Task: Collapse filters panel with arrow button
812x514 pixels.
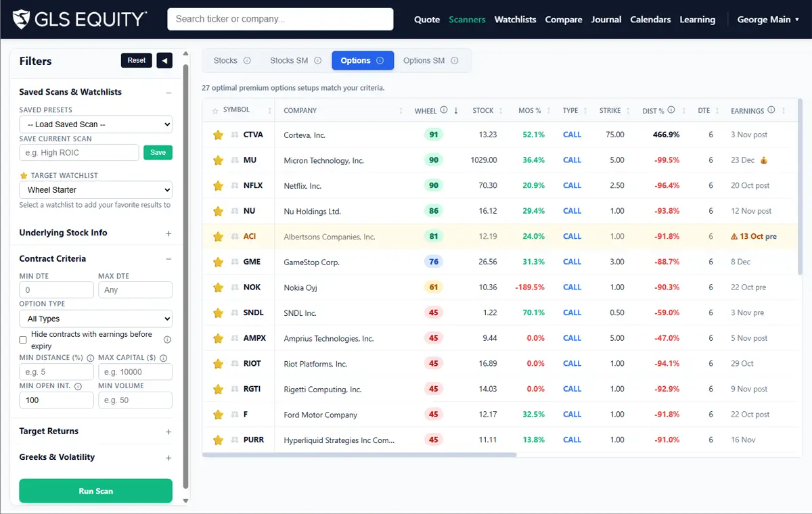Action: tap(164, 61)
